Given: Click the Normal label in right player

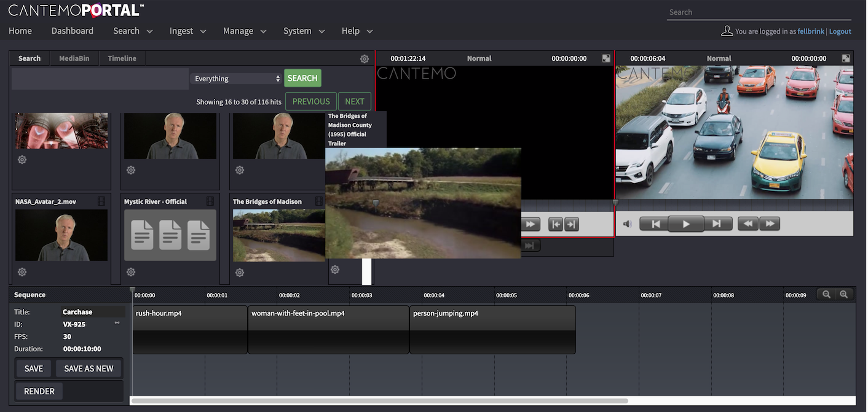Looking at the screenshot, I should pyautogui.click(x=719, y=58).
